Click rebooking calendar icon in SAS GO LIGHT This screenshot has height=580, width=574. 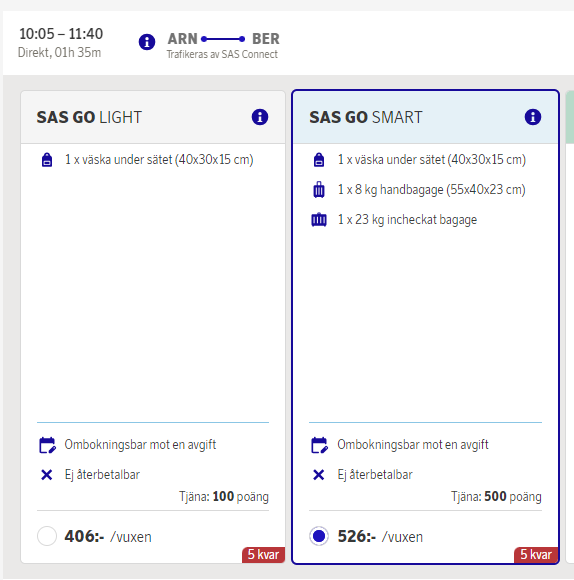tap(47, 445)
